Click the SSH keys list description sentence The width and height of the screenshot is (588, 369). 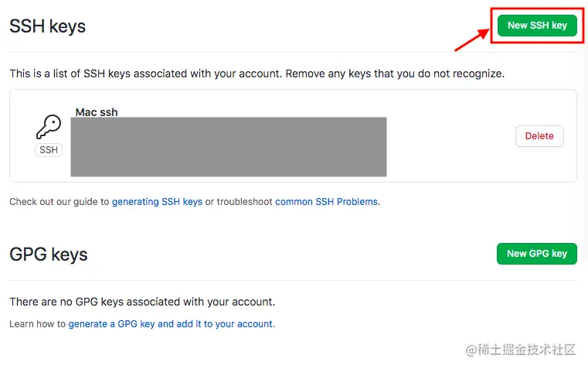pos(257,73)
